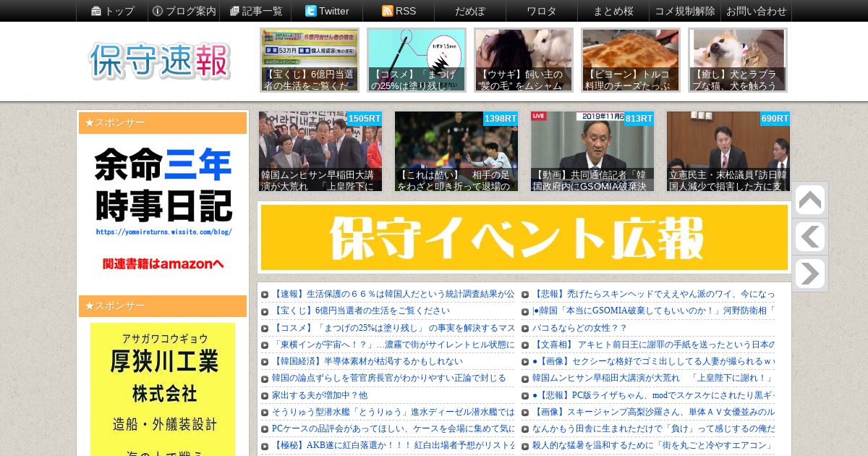Open 【画像】セクシーな格好でゴミ出し headline
Image resolution: width=868 pixels, height=456 pixels.
(653, 361)
